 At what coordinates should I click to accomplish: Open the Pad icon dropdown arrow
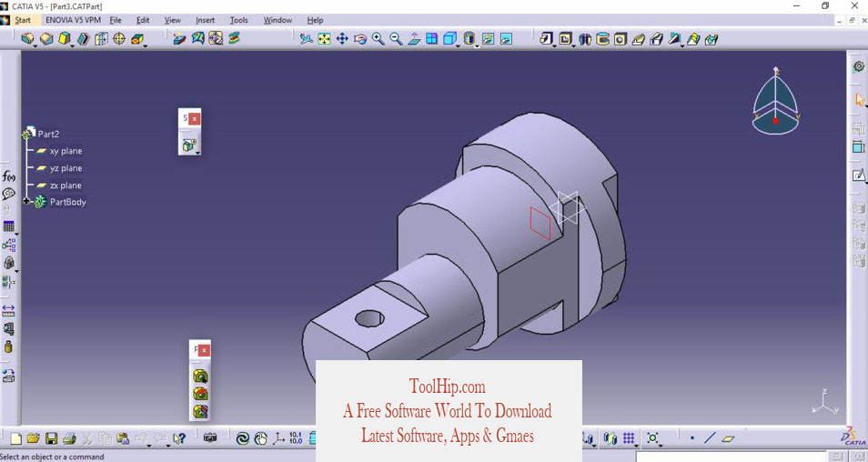[553, 45]
